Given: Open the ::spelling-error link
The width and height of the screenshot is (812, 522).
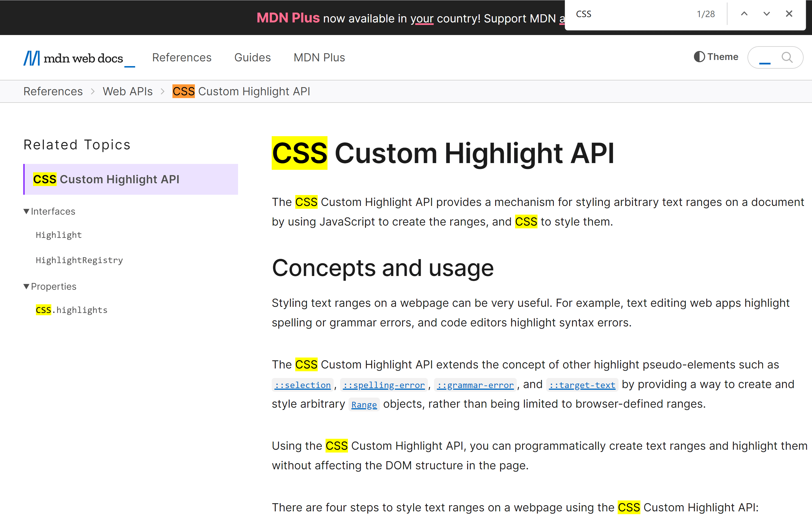Looking at the screenshot, I should pyautogui.click(x=384, y=385).
